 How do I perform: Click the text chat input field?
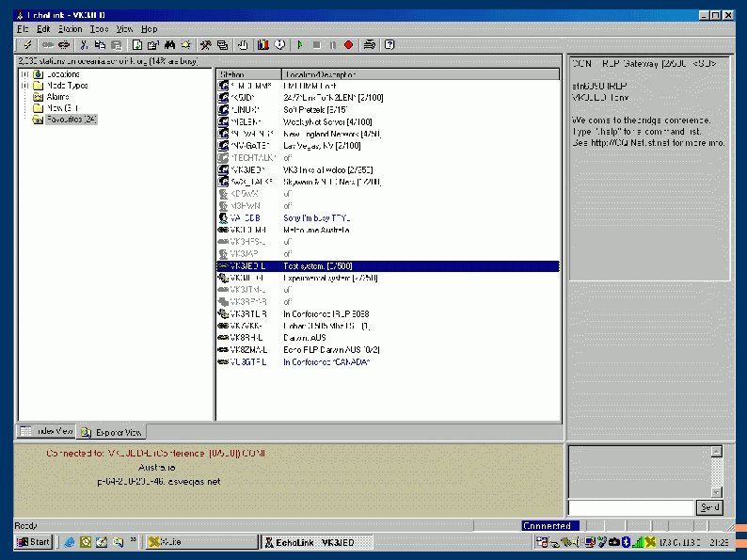(x=630, y=508)
